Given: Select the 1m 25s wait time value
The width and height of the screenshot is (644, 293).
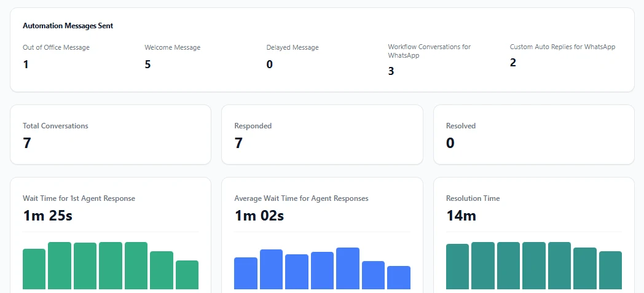Looking at the screenshot, I should coord(48,216).
